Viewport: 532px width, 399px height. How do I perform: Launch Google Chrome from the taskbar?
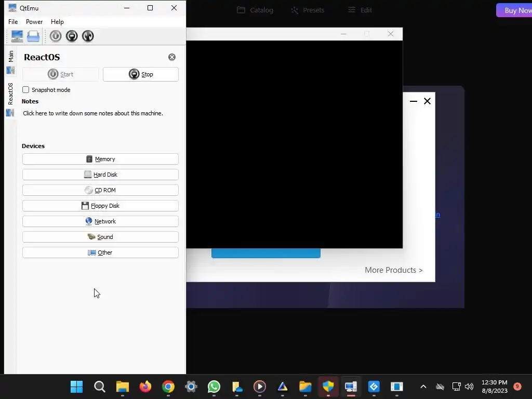coord(168,387)
